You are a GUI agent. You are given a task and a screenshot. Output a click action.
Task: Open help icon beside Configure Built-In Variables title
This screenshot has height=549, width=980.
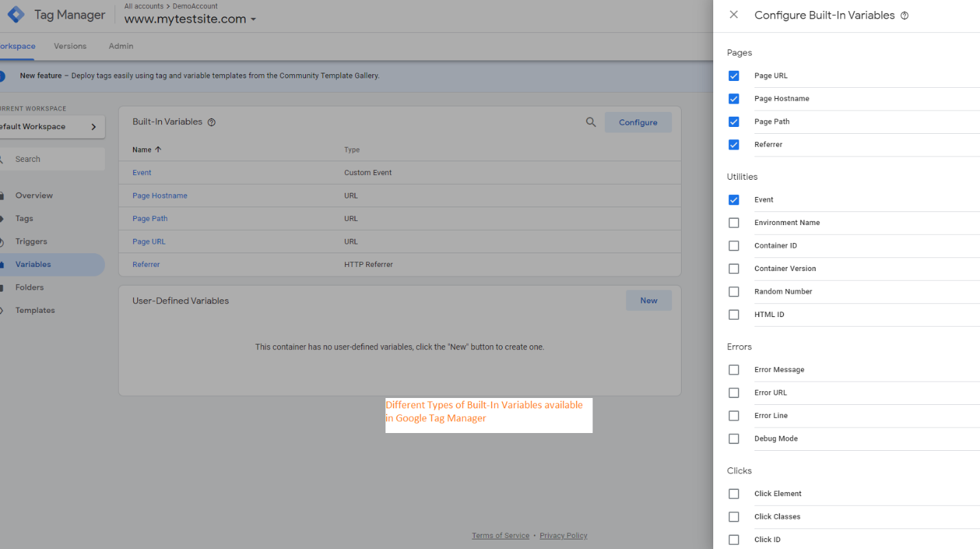[905, 16]
